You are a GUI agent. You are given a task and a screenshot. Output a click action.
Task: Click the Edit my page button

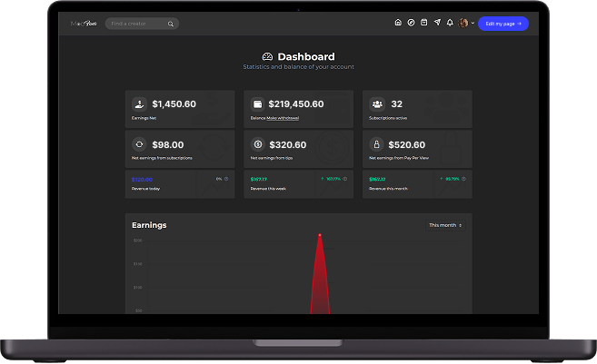[503, 24]
